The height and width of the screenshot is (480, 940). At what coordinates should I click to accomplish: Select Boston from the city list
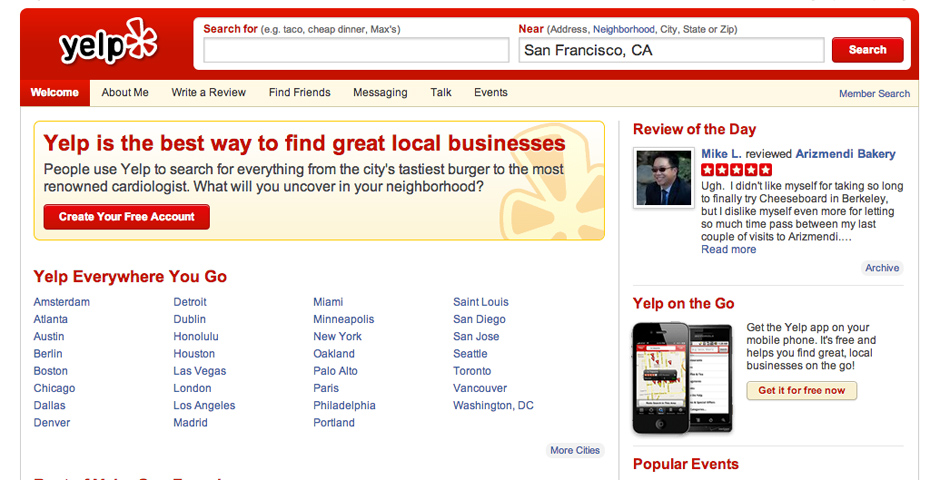pyautogui.click(x=50, y=371)
